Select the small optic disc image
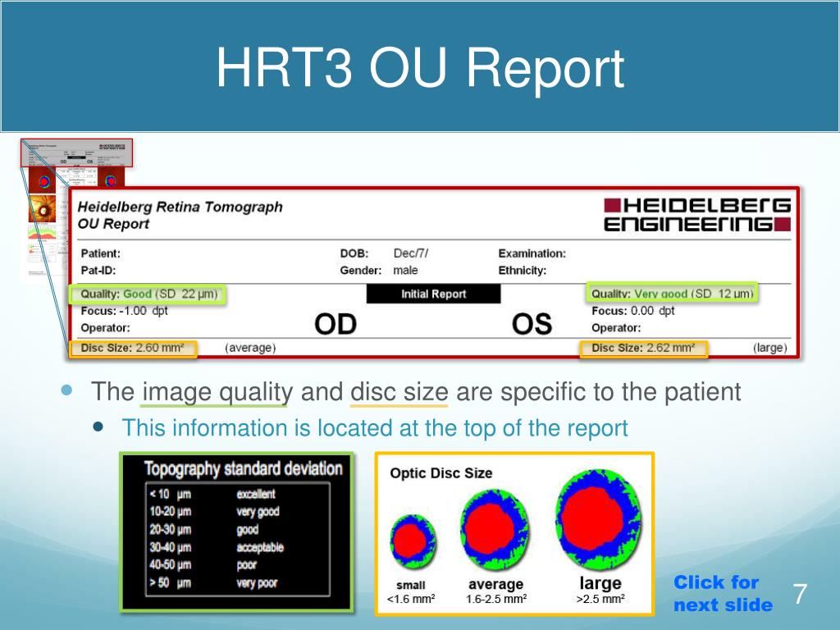 point(413,541)
